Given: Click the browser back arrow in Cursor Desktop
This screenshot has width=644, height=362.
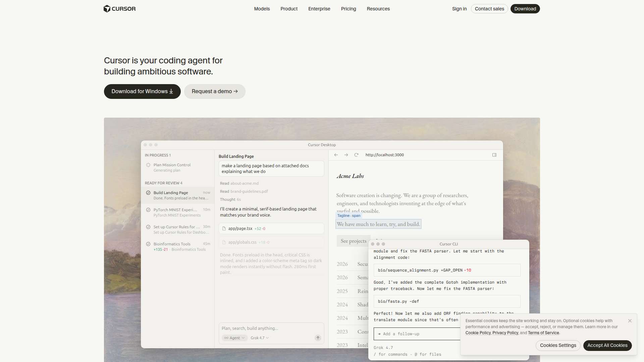Looking at the screenshot, I should coord(336,155).
